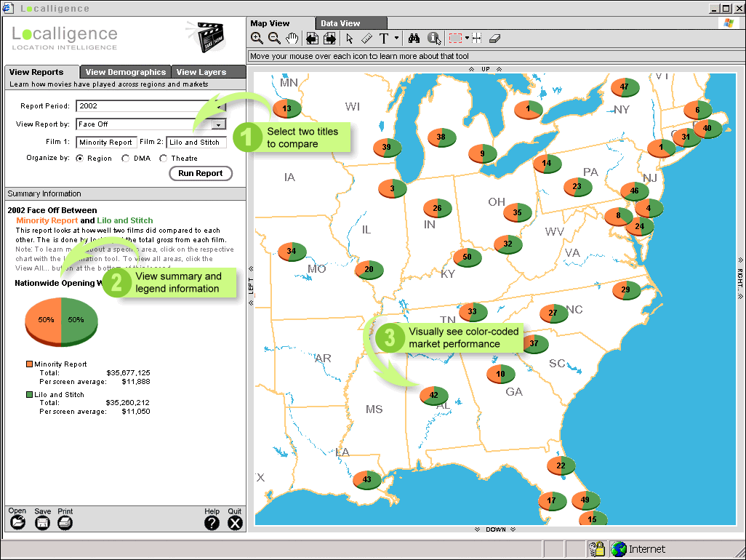Click the tool hint message bar
This screenshot has height=560, width=746.
point(496,56)
